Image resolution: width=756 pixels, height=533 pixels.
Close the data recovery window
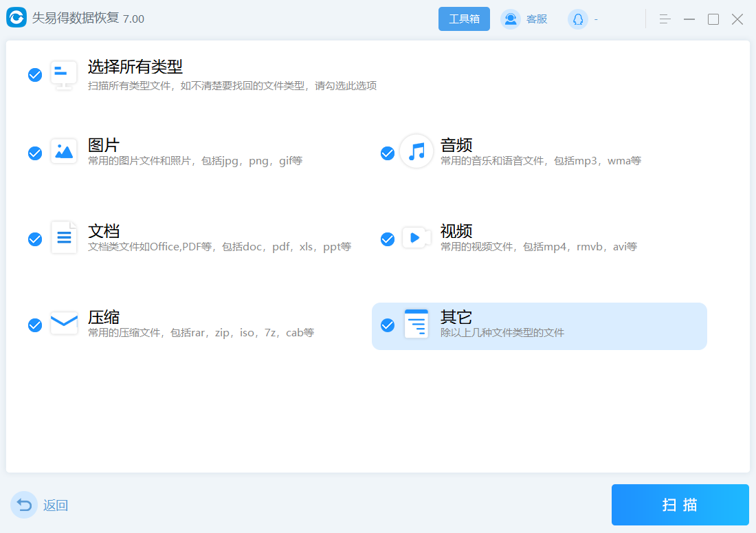click(737, 19)
